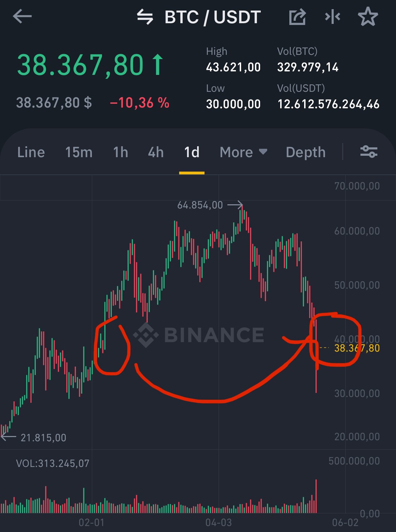Screen dimensions: 396x532
Task: Switch to the 1h interval
Action: pos(120,152)
